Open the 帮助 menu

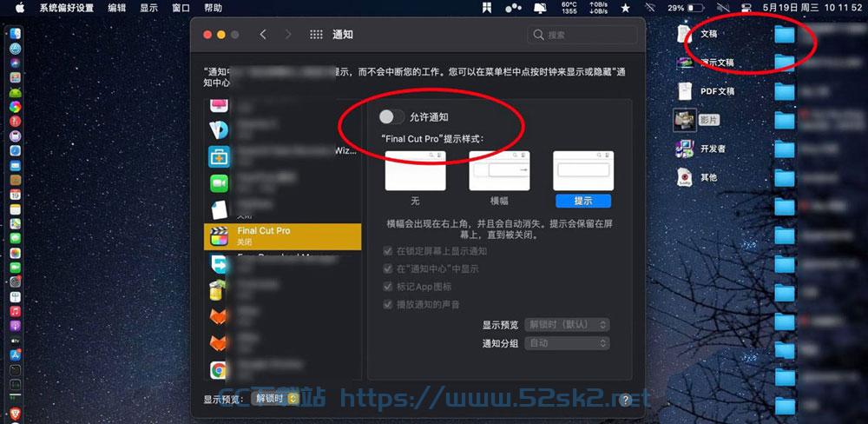point(214,8)
